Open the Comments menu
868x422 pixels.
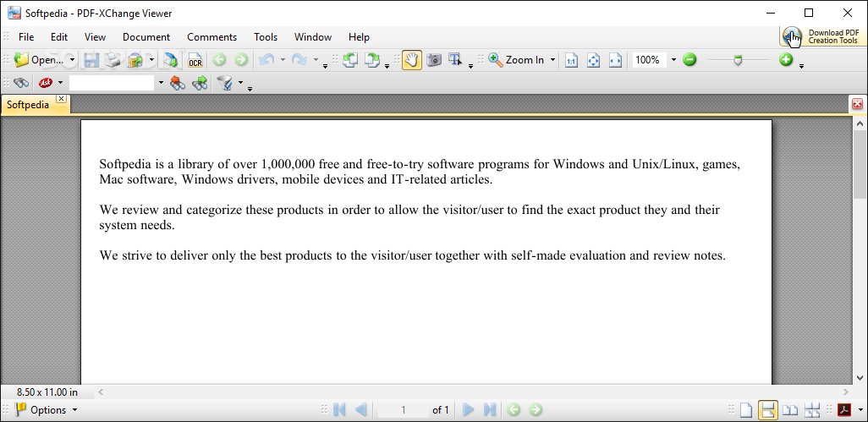click(x=212, y=37)
